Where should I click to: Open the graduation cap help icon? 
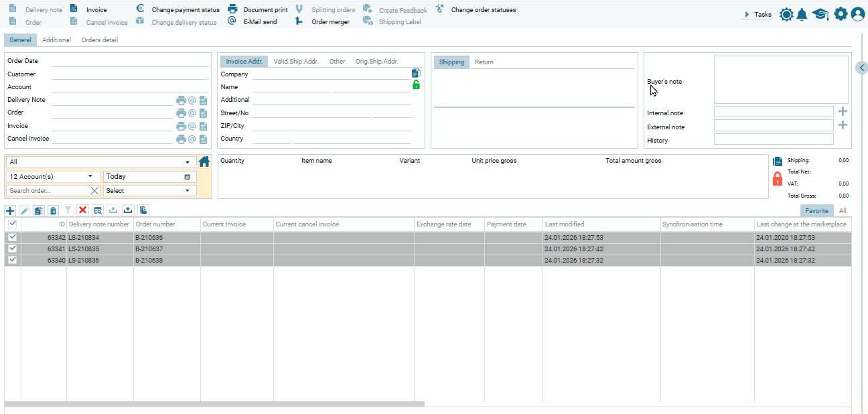(820, 14)
